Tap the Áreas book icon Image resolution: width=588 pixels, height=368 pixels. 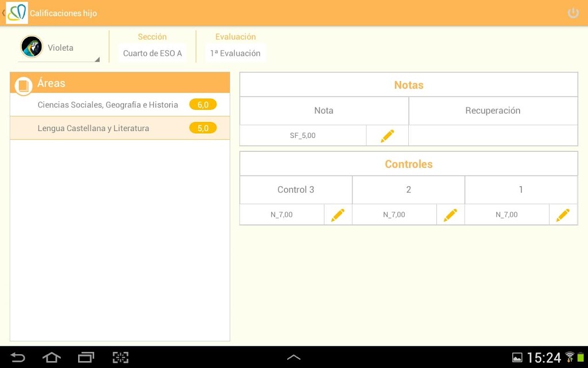pyautogui.click(x=23, y=86)
